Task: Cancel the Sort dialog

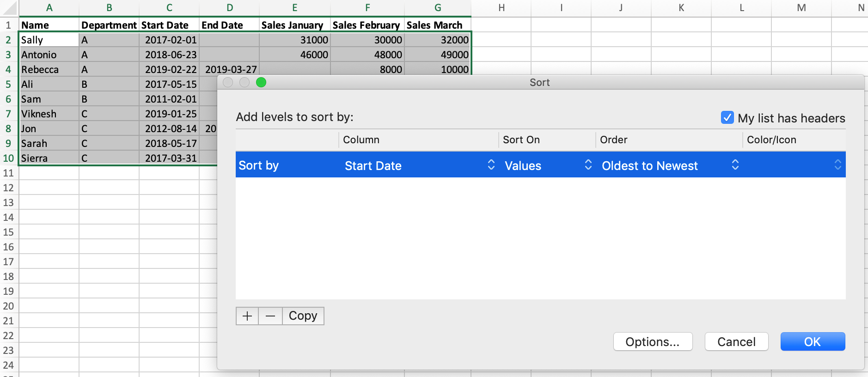Action: [x=736, y=342]
